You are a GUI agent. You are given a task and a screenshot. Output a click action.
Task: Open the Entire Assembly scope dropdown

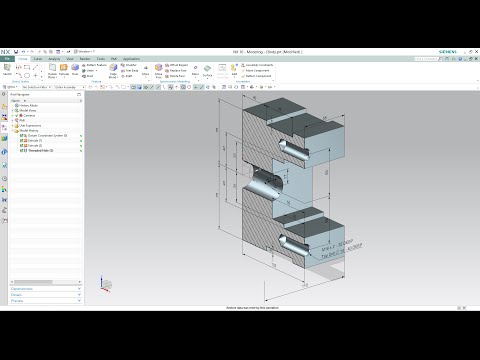[x=70, y=87]
